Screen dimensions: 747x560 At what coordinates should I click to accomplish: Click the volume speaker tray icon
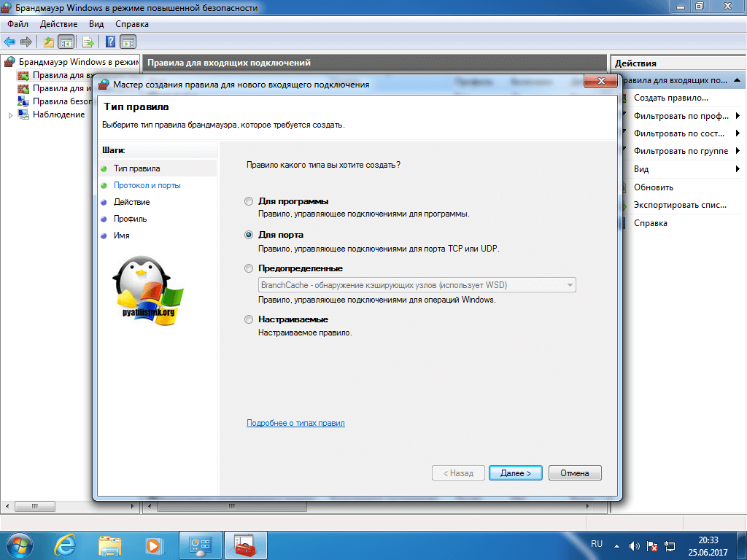click(x=634, y=546)
